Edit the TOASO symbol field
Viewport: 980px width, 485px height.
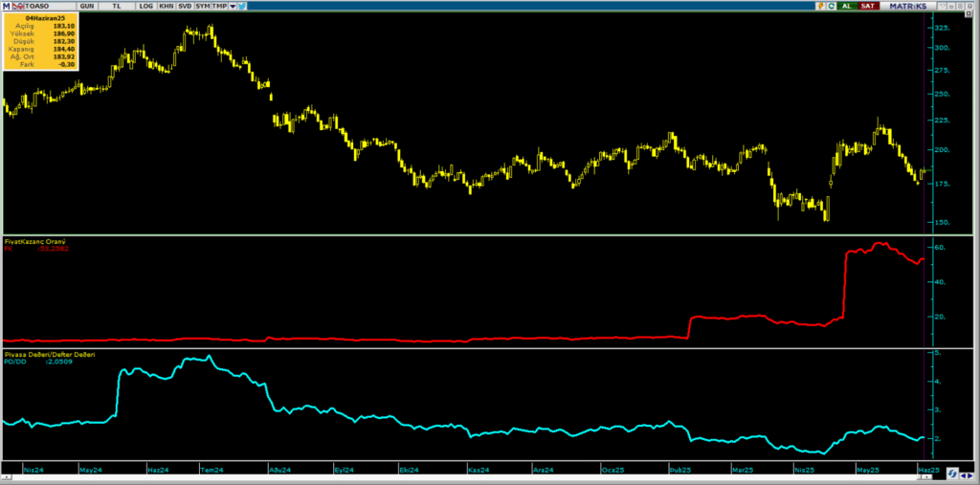tap(50, 6)
